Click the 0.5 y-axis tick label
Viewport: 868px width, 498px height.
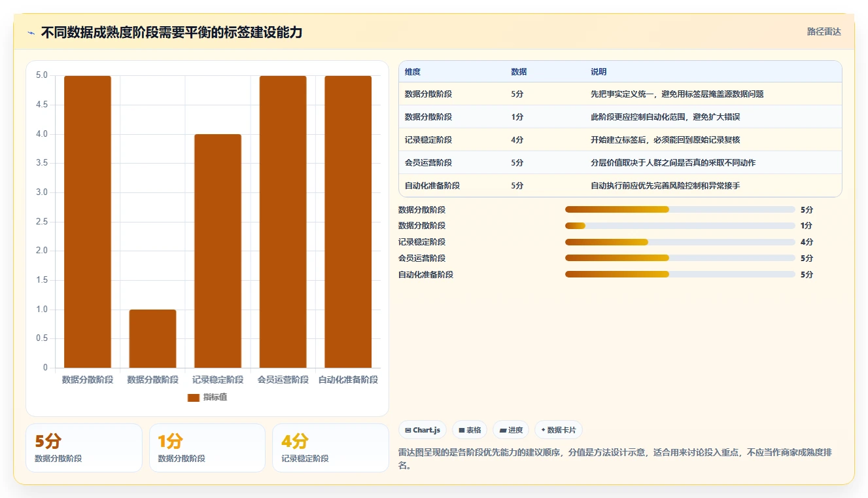(x=41, y=338)
